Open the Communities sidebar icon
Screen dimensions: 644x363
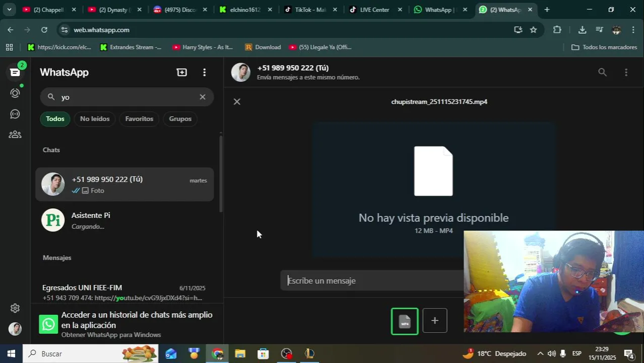click(x=15, y=135)
